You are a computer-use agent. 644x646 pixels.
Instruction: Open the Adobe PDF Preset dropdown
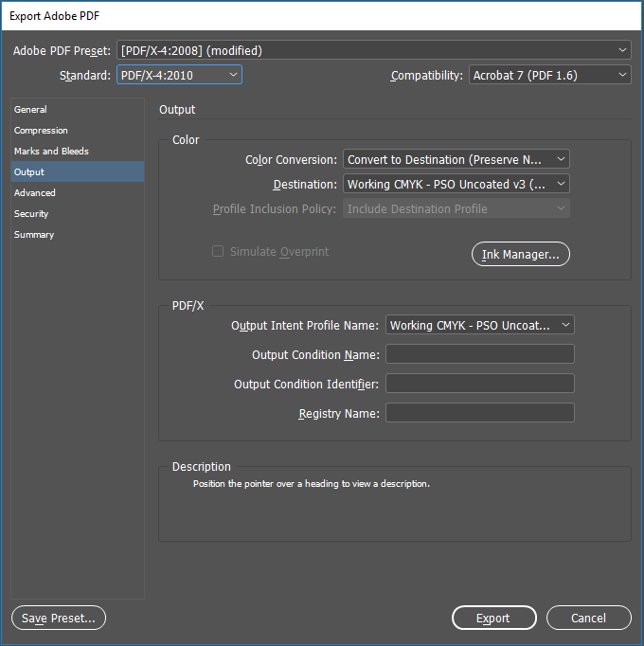373,50
